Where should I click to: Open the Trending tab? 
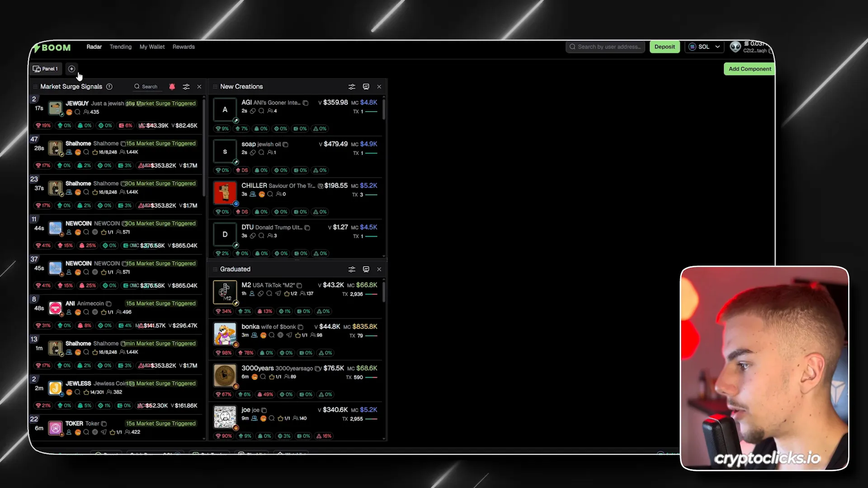[121, 47]
